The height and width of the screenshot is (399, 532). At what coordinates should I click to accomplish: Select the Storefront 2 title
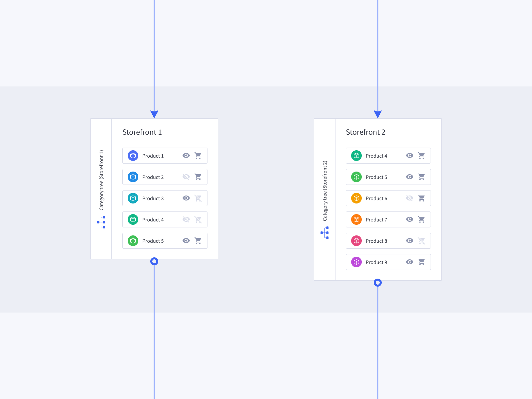point(365,132)
